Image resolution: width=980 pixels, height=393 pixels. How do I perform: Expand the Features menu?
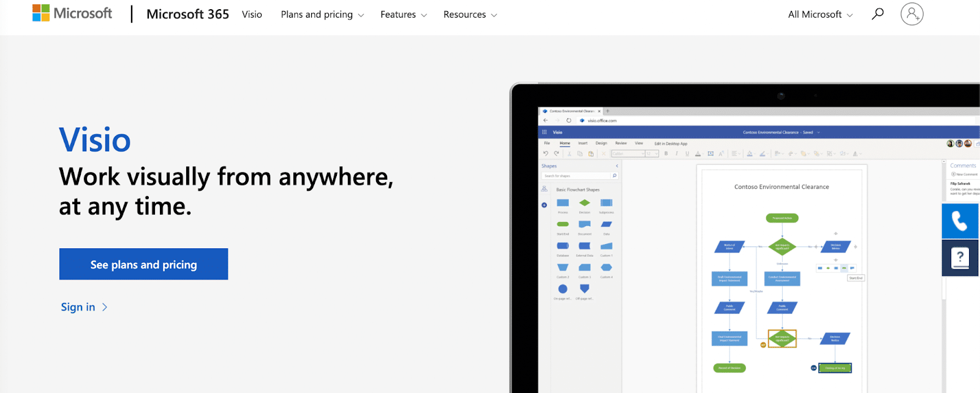click(x=403, y=14)
